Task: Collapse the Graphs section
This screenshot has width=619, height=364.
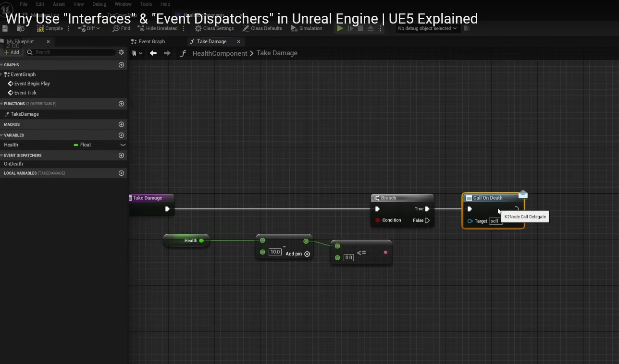Action: pyautogui.click(x=2, y=65)
